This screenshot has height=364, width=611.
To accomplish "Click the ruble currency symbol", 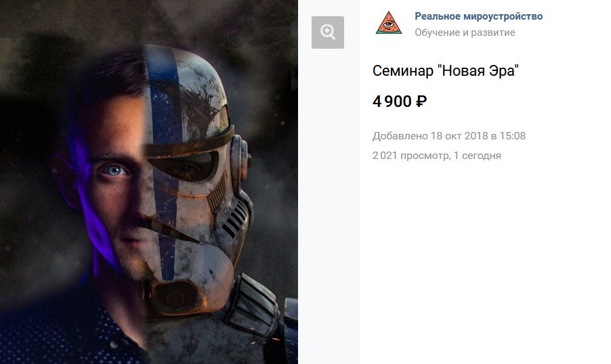I will tap(421, 101).
